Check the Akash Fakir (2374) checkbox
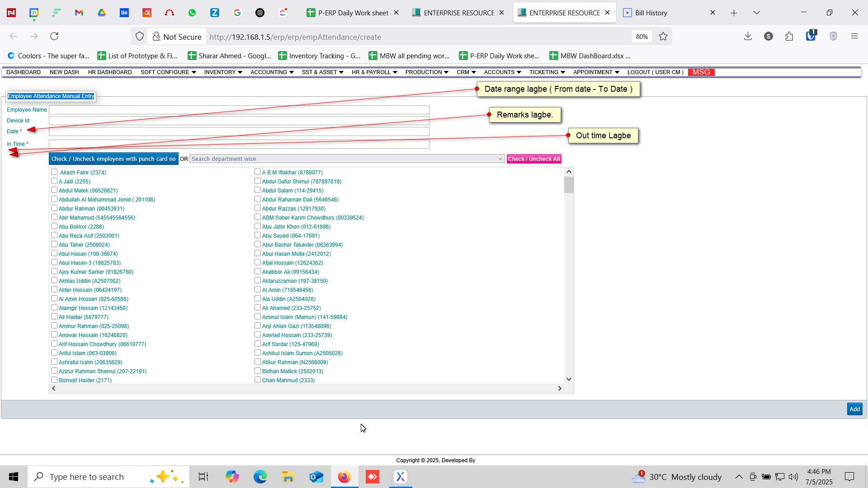 pos(54,172)
